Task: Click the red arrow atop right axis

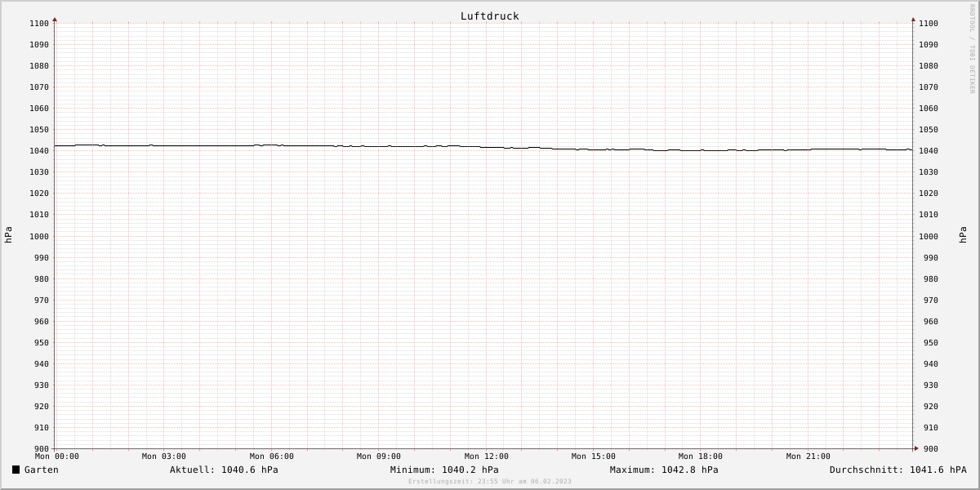Action: pos(913,19)
